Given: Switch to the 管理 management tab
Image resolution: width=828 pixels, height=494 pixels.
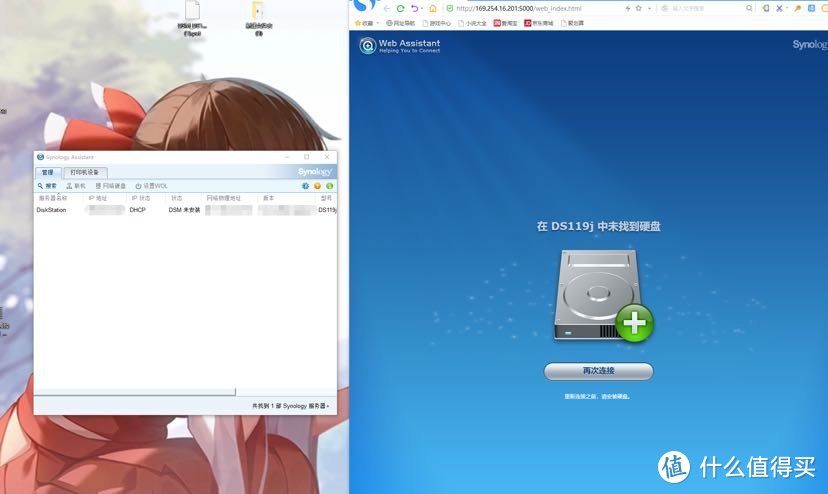Looking at the screenshot, I should [48, 172].
